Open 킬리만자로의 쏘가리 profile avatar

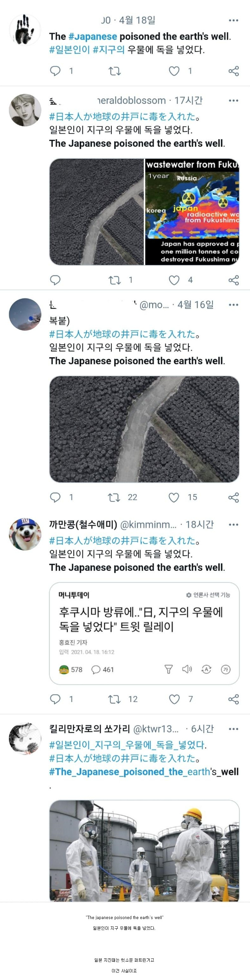(25, 739)
